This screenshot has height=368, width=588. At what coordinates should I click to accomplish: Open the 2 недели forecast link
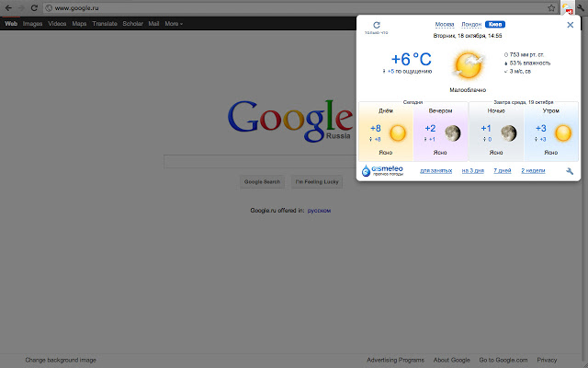(533, 171)
